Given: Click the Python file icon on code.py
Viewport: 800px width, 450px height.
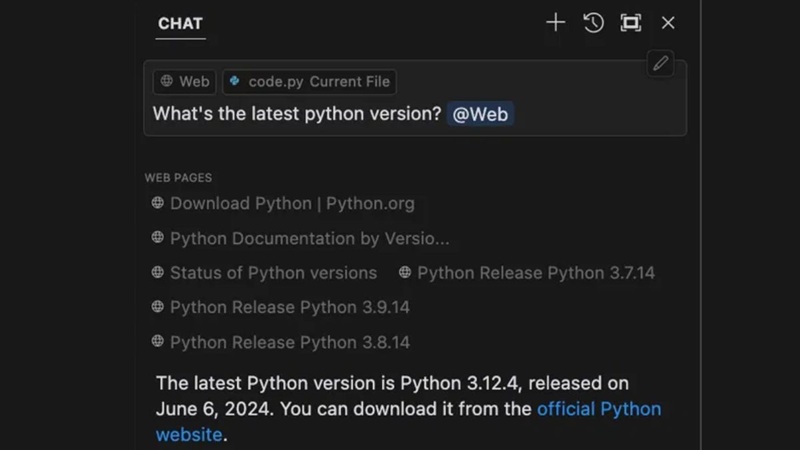Looking at the screenshot, I should pyautogui.click(x=235, y=81).
